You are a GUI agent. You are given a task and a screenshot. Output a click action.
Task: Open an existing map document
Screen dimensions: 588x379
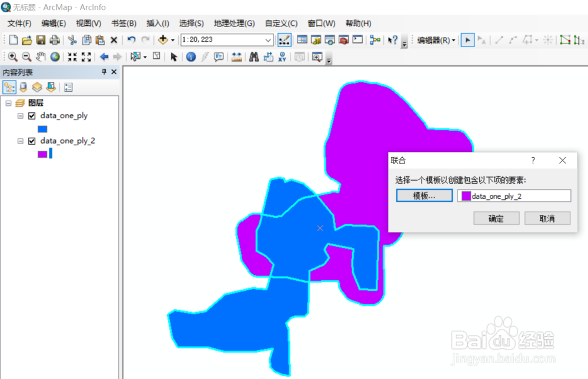pyautogui.click(x=26, y=40)
